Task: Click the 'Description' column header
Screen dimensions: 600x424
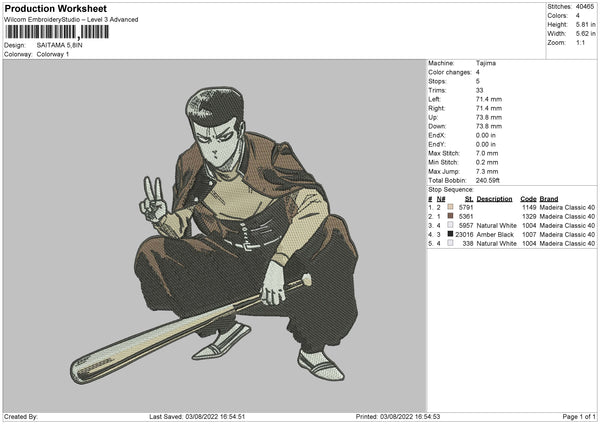Action: (494, 199)
